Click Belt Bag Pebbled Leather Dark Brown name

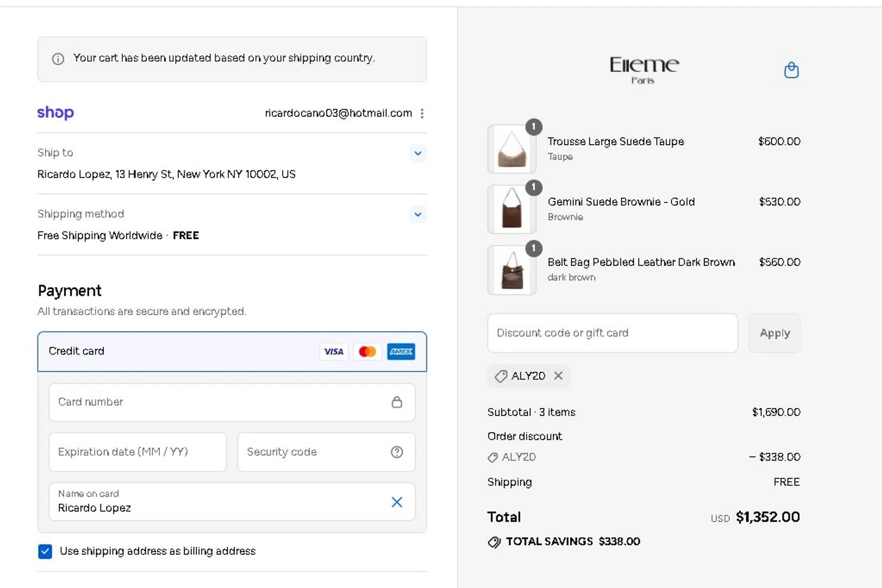click(x=642, y=262)
